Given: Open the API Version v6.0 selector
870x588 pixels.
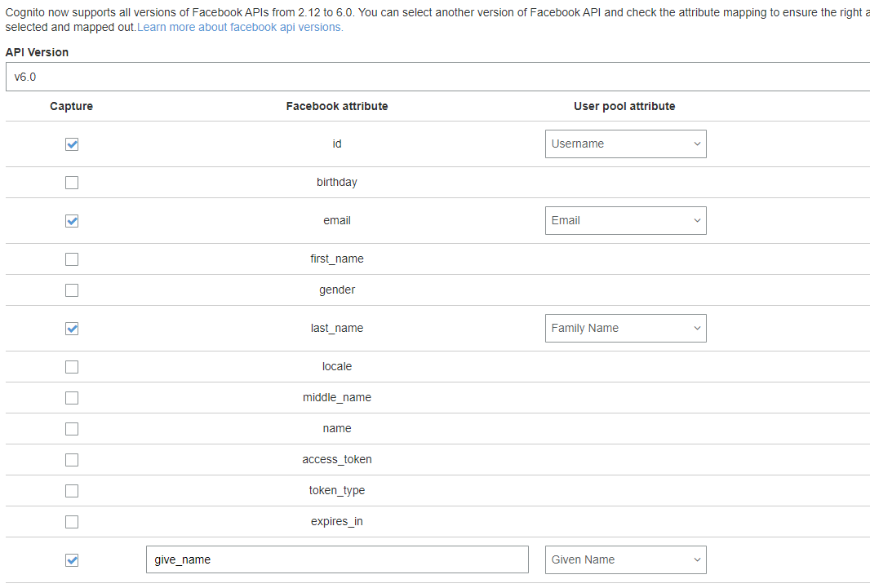Looking at the screenshot, I should click(437, 77).
